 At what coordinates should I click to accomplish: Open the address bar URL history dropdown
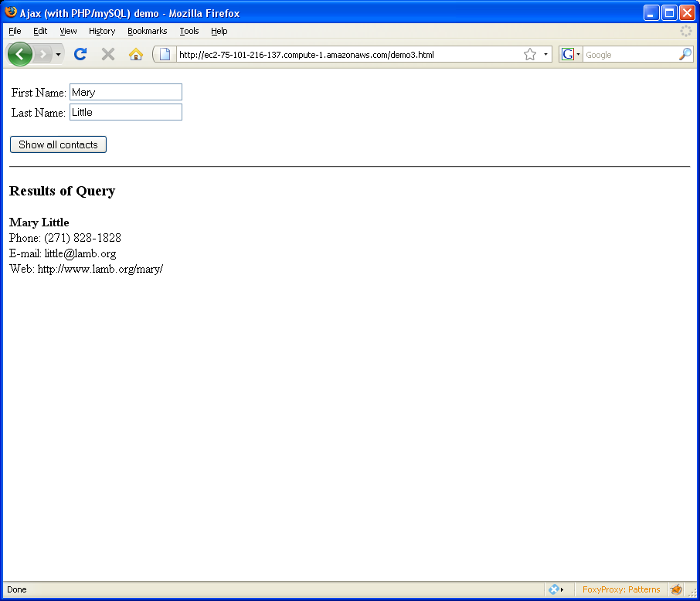pos(545,55)
